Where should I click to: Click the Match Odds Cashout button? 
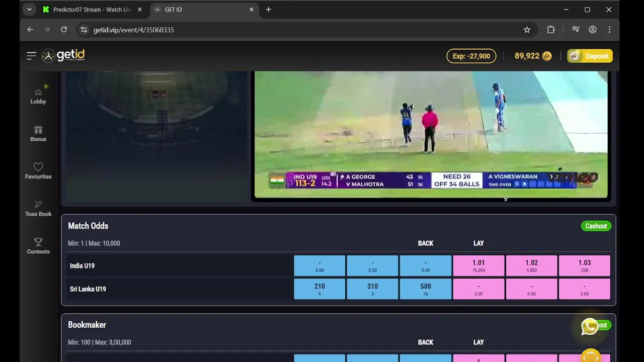click(x=596, y=226)
